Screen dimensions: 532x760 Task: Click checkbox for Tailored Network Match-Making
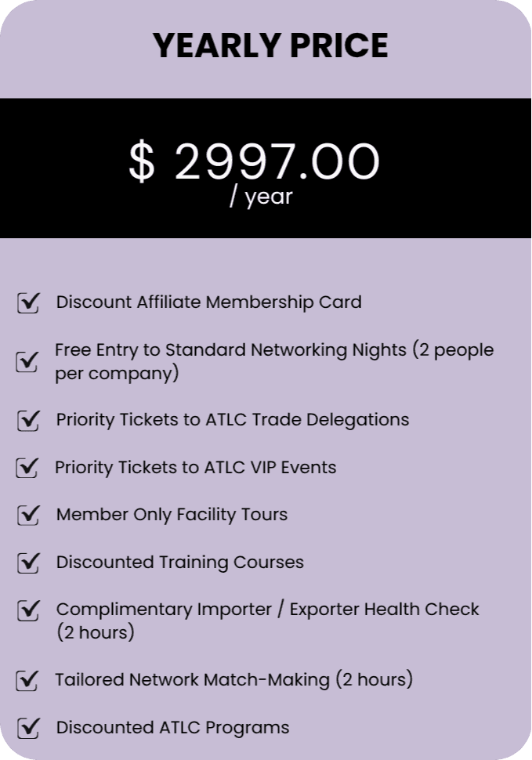pyautogui.click(x=28, y=680)
